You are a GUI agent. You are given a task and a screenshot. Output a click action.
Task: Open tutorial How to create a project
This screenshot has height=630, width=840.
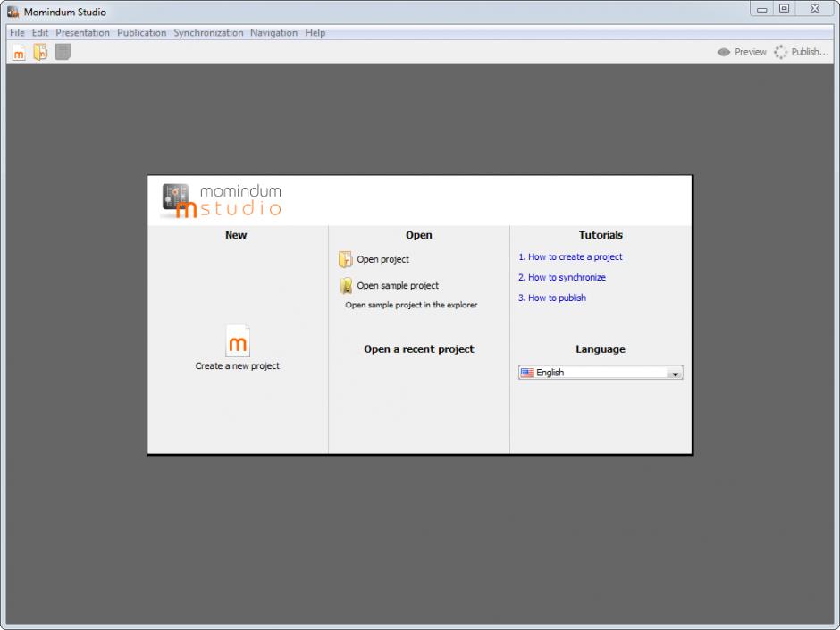pos(570,257)
